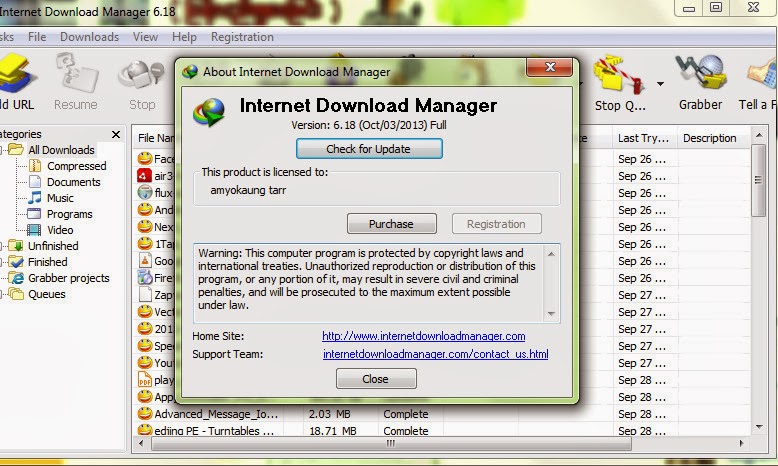Close the Categories panel
778x466 pixels.
point(116,134)
